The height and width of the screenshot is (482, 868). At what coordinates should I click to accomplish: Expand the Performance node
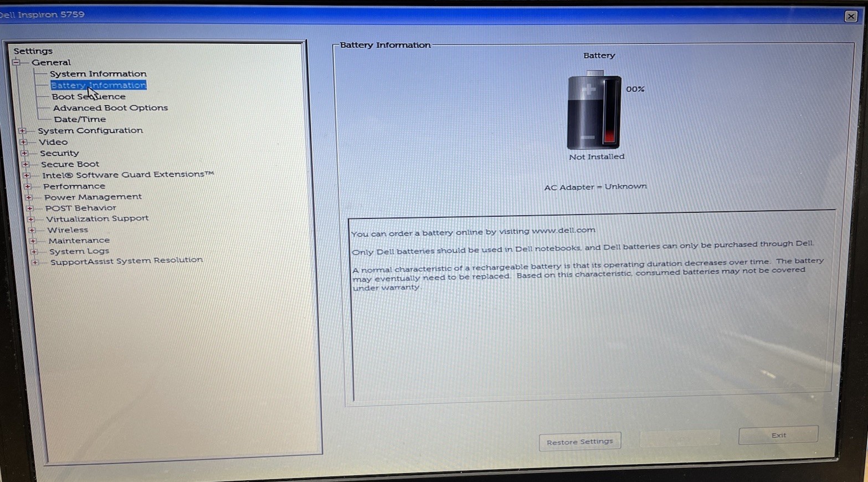pyautogui.click(x=28, y=186)
